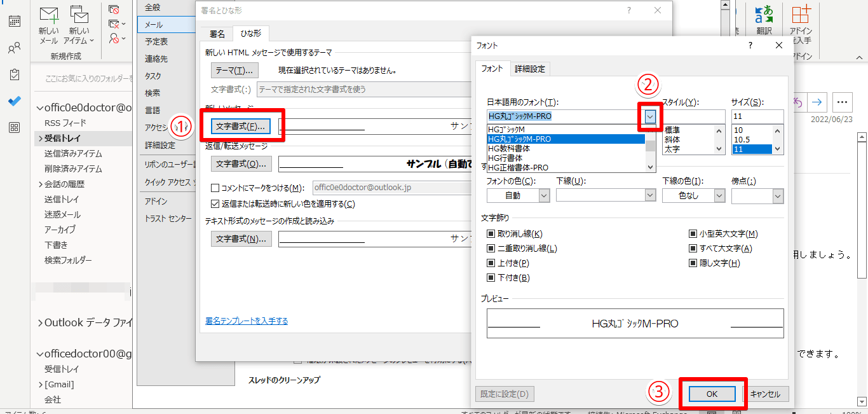Click the help question mark in 署名とひな形 dialog
This screenshot has height=414, width=868.
pos(629,10)
